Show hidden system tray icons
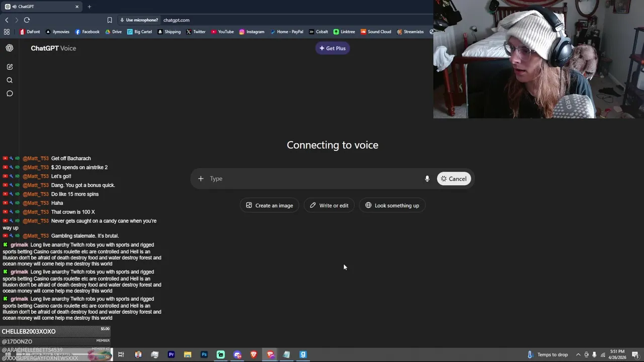Image resolution: width=644 pixels, height=362 pixels. point(578,354)
